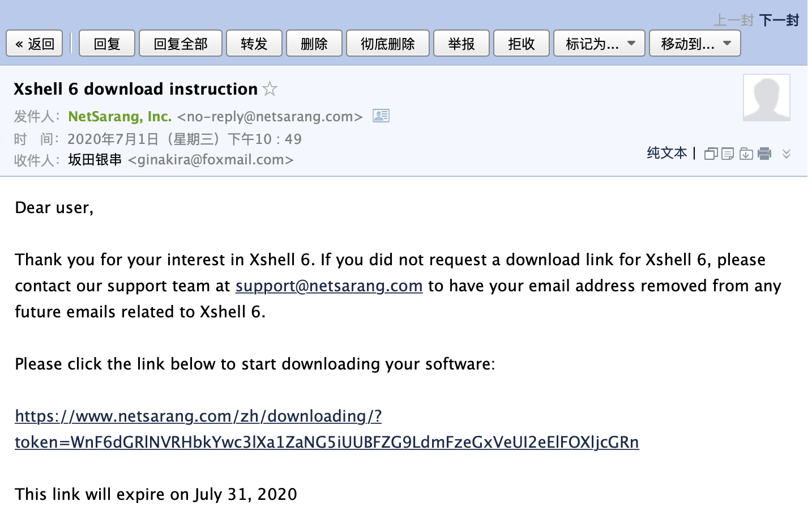This screenshot has width=812, height=518.
Task: Click the note-page icon beside new window
Action: (728, 154)
